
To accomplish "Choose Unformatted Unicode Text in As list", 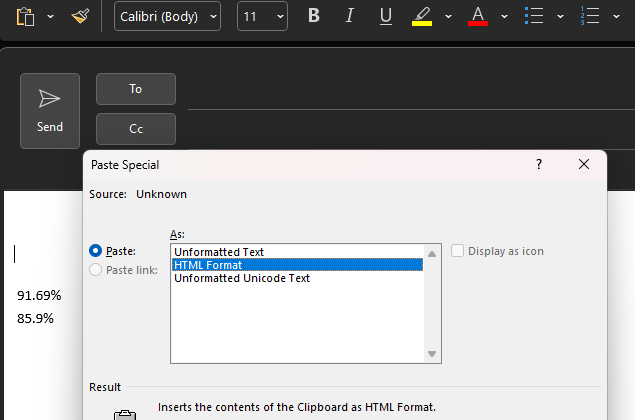I will tap(297, 278).
